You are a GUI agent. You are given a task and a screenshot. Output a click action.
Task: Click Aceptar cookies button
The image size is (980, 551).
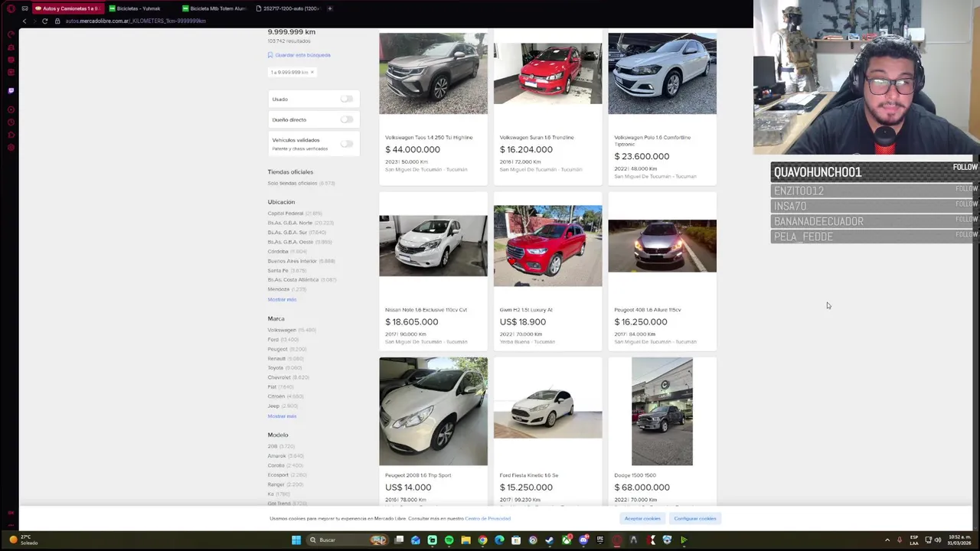tap(642, 519)
